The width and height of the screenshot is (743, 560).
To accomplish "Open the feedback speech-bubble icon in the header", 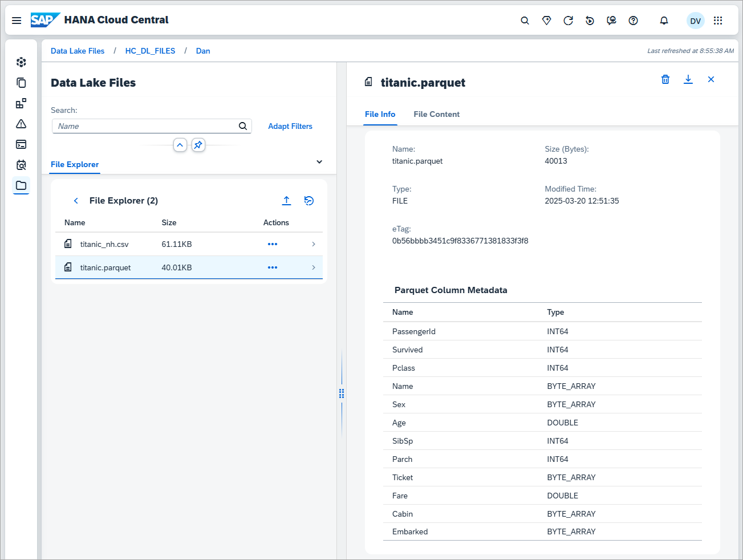I will [611, 21].
